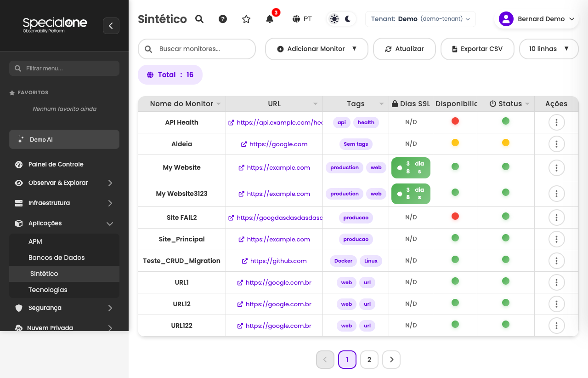Open the notifications bell
This screenshot has width=588, height=378.
pos(270,19)
